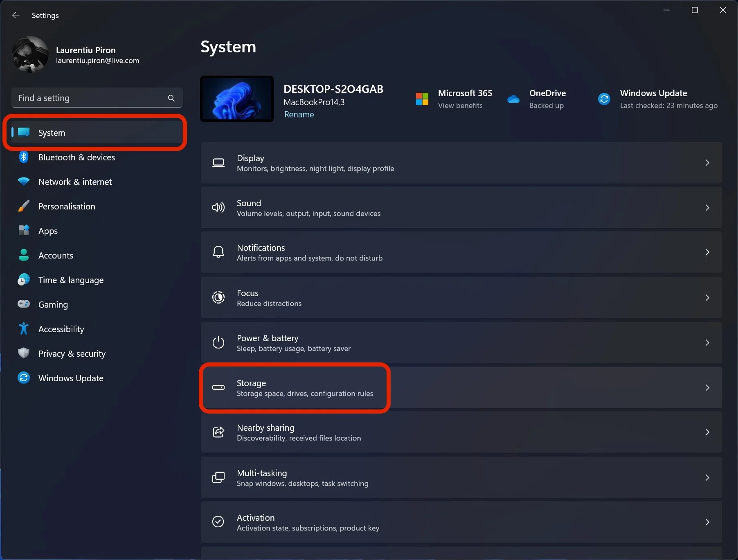Click Volume levels, output, input text
Viewport: 738px width, 560px height.
(x=308, y=214)
